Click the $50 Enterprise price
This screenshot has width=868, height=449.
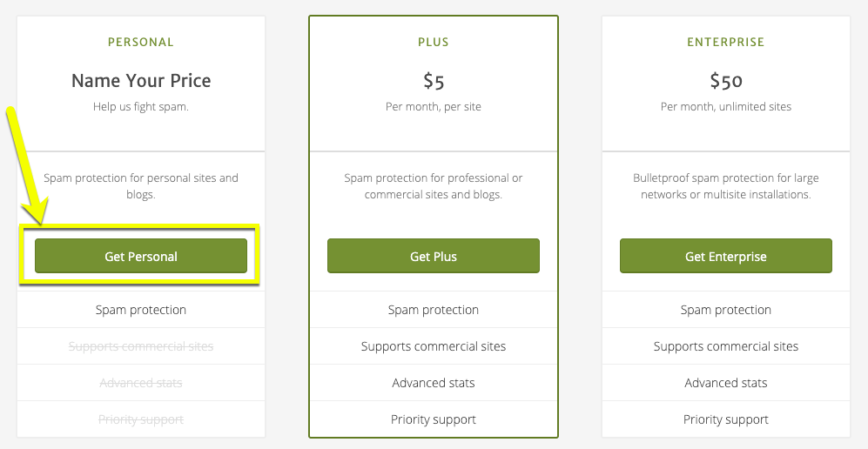point(725,81)
